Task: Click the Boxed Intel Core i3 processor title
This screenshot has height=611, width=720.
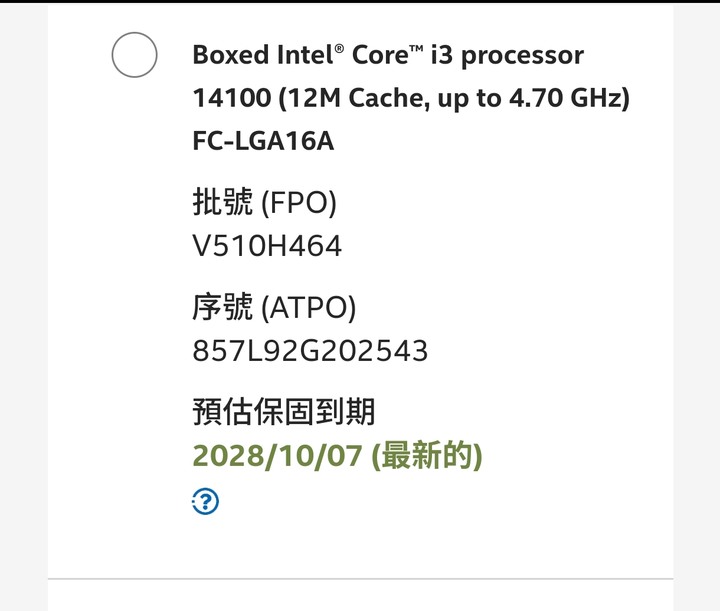Action: (388, 55)
